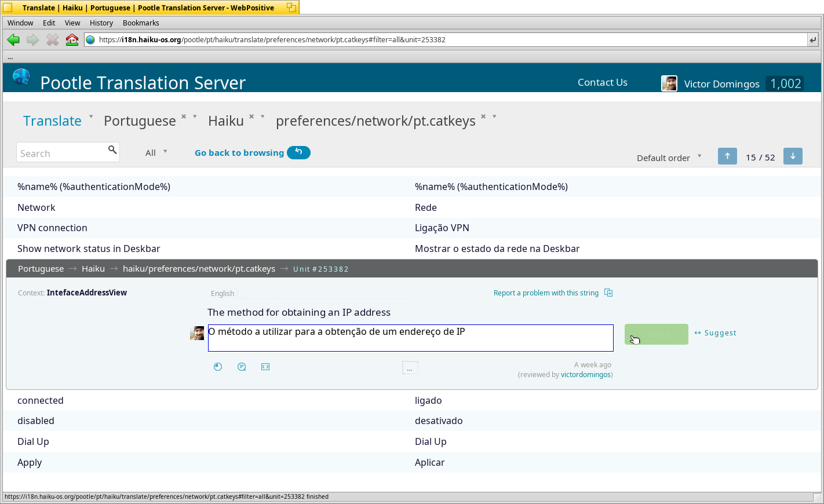Click the haiku/preferences/network/pt.catkeys breadcrumb
824x504 pixels.
point(199,269)
